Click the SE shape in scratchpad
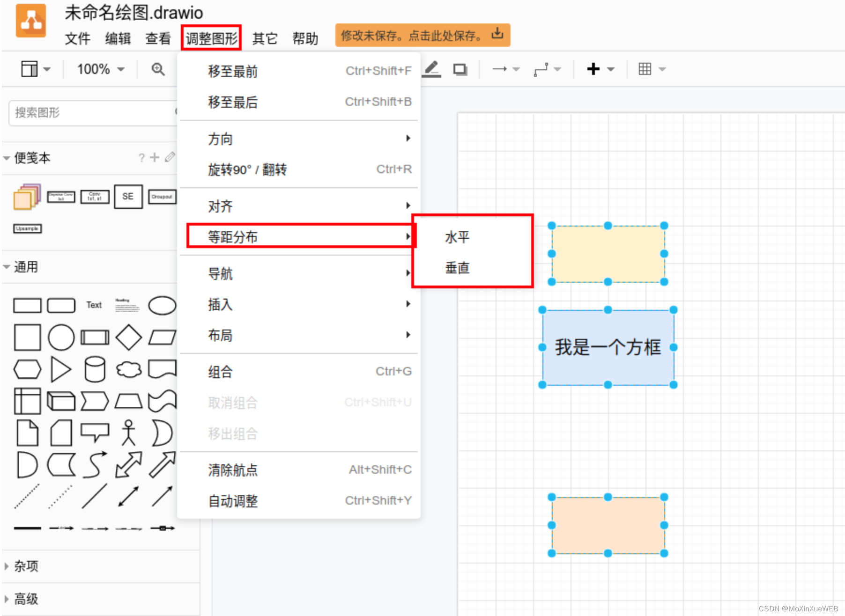Image resolution: width=845 pixels, height=616 pixels. (x=128, y=197)
